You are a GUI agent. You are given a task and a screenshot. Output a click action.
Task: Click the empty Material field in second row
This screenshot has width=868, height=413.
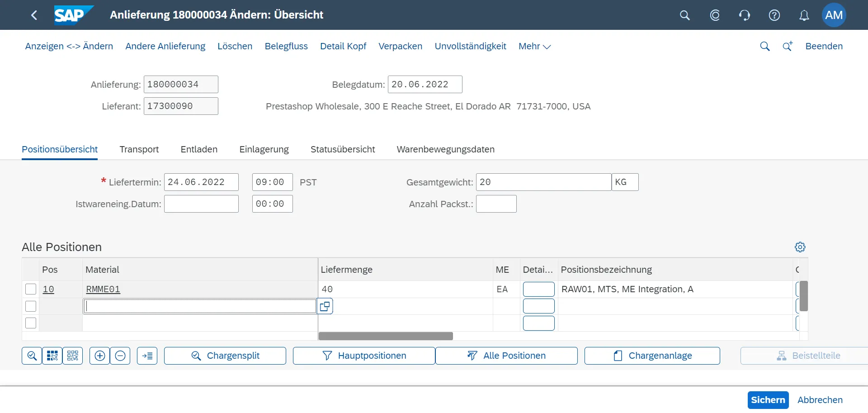[200, 306]
